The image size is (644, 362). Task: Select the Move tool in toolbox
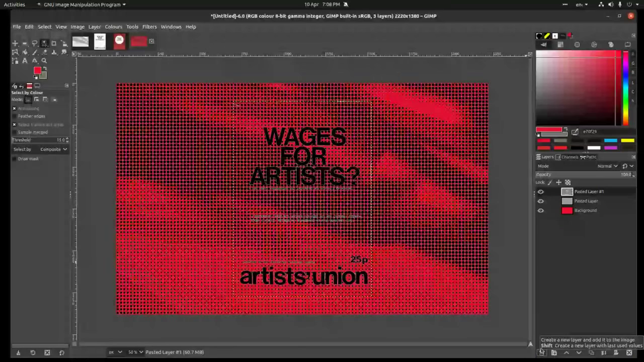coord(15,43)
